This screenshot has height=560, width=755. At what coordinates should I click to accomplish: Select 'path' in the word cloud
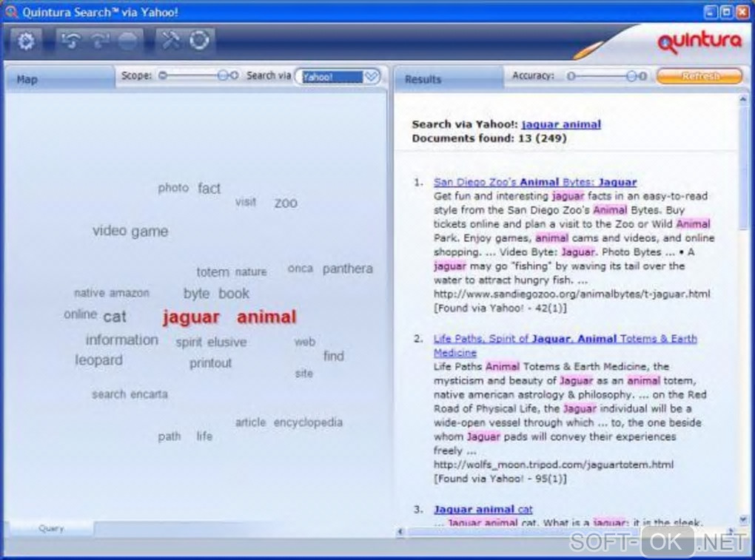click(170, 436)
